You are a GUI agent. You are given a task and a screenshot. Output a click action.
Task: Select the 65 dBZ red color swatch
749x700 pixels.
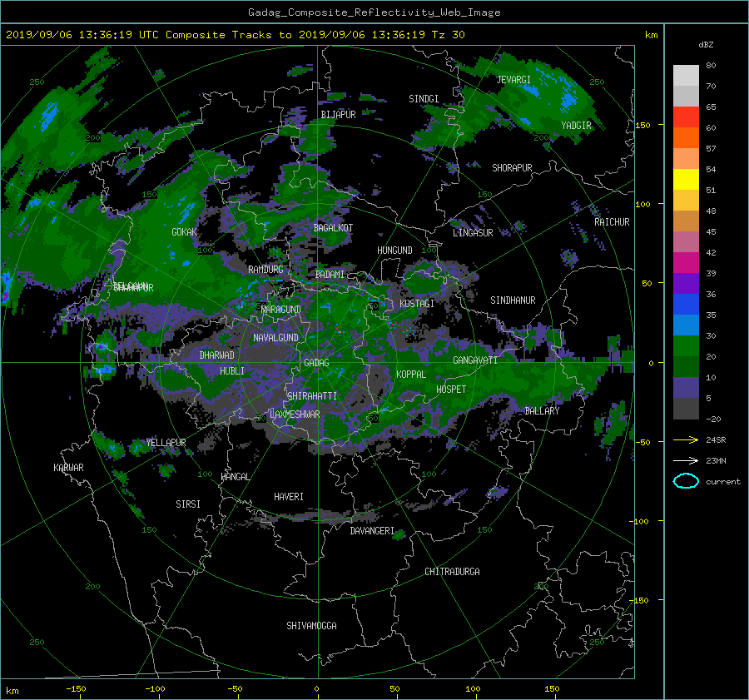pos(686,117)
